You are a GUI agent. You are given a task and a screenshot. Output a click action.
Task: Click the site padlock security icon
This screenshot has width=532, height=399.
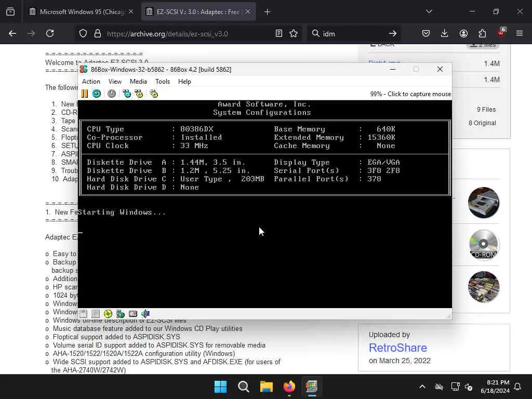click(98, 34)
